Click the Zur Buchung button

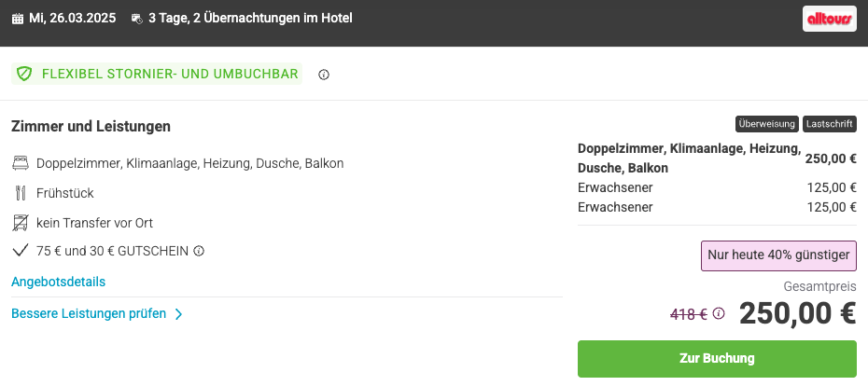tap(717, 358)
